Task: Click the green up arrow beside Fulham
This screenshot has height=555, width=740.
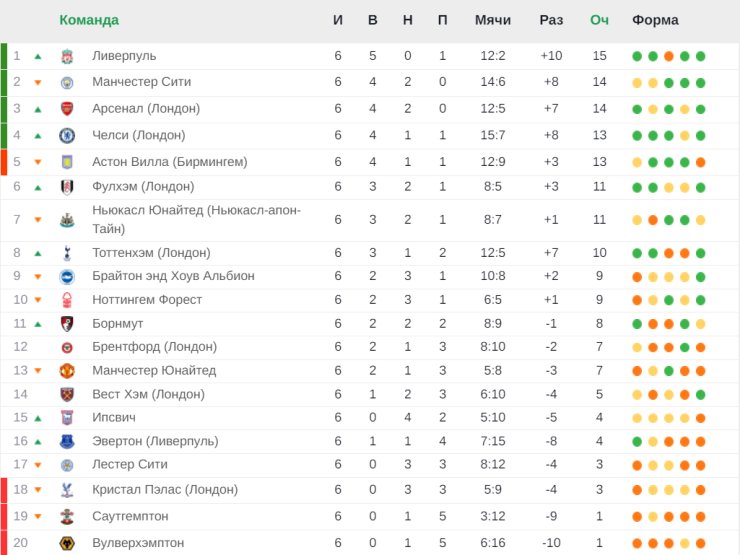Action: 38,187
